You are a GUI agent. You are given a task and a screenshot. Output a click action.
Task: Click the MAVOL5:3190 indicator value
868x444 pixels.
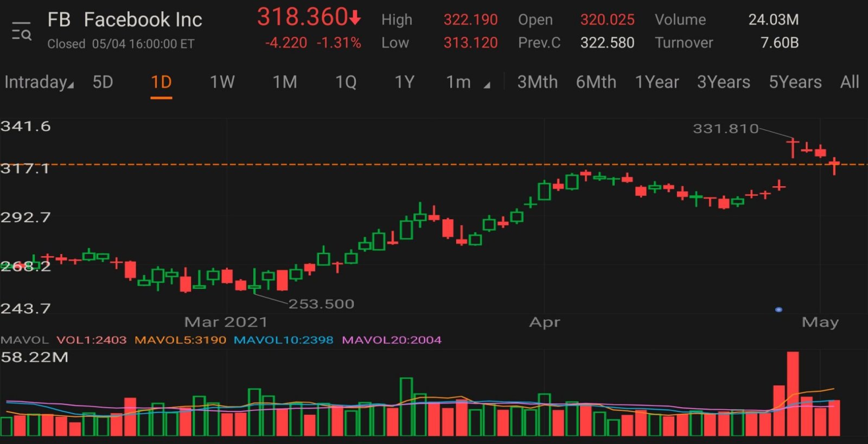(180, 340)
